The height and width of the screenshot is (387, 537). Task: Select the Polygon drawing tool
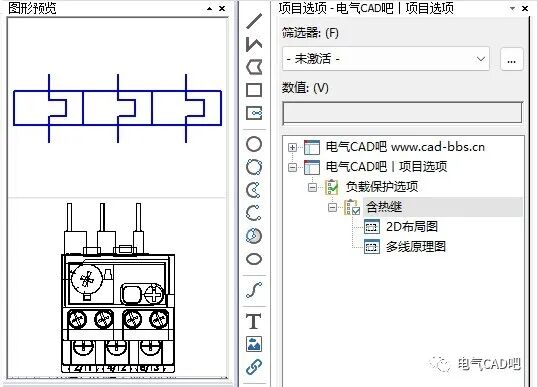coord(254,67)
